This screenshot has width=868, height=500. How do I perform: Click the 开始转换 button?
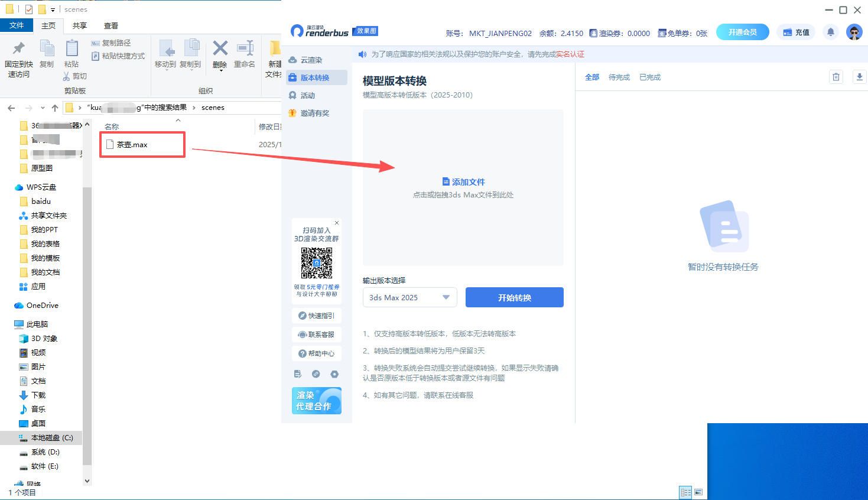pyautogui.click(x=514, y=297)
